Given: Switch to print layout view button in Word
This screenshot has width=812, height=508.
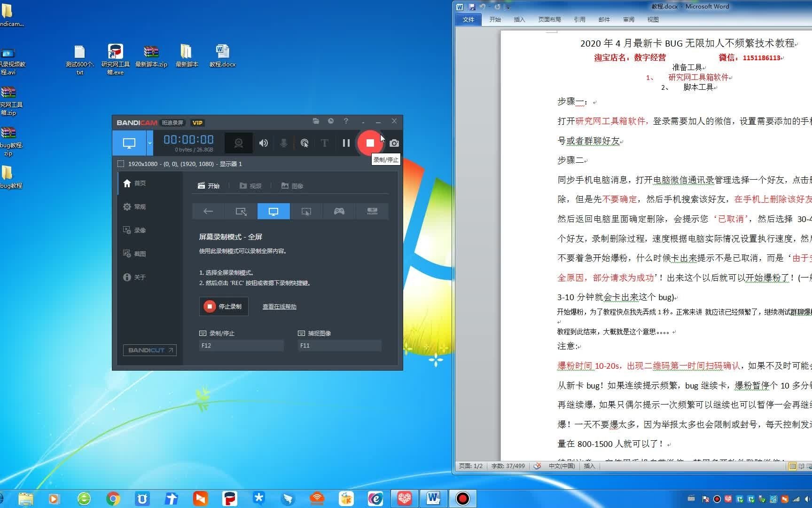Looking at the screenshot, I should [792, 466].
